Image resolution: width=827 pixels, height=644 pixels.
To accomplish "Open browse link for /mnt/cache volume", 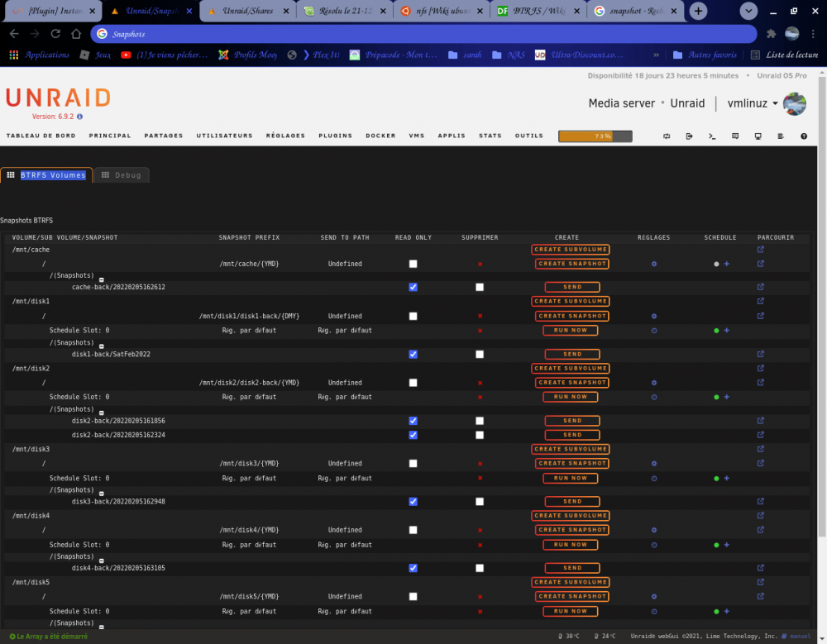I will tap(761, 250).
